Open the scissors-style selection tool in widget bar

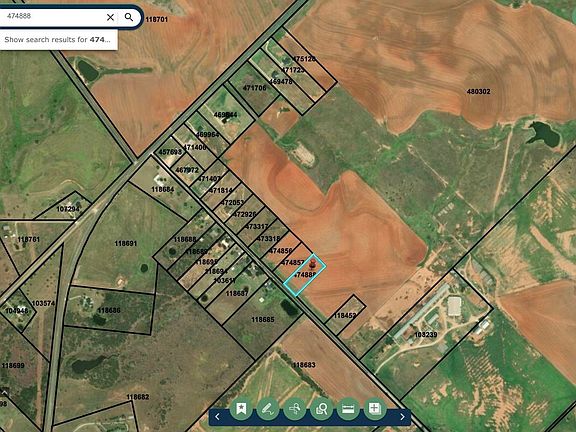click(x=295, y=408)
